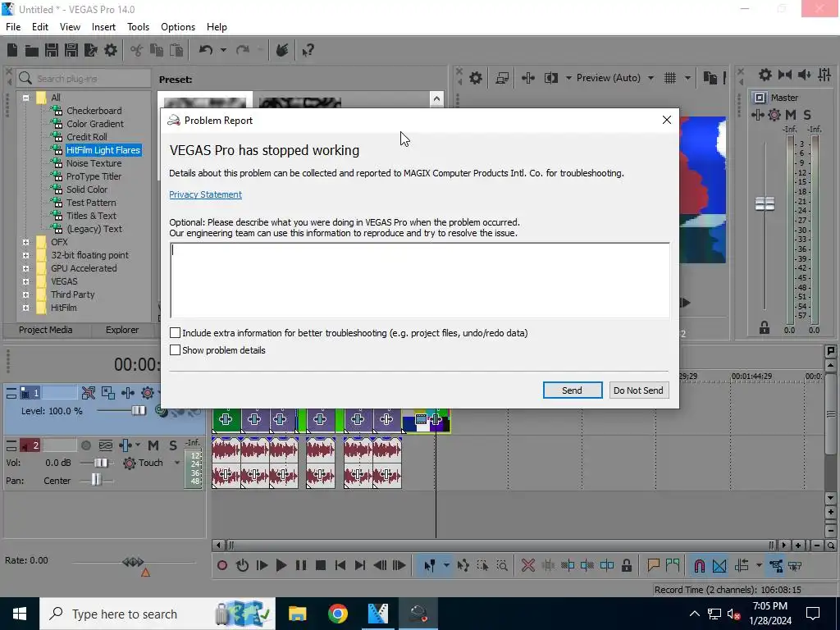
Task: Expand the HitFilm folder
Action: click(25, 308)
